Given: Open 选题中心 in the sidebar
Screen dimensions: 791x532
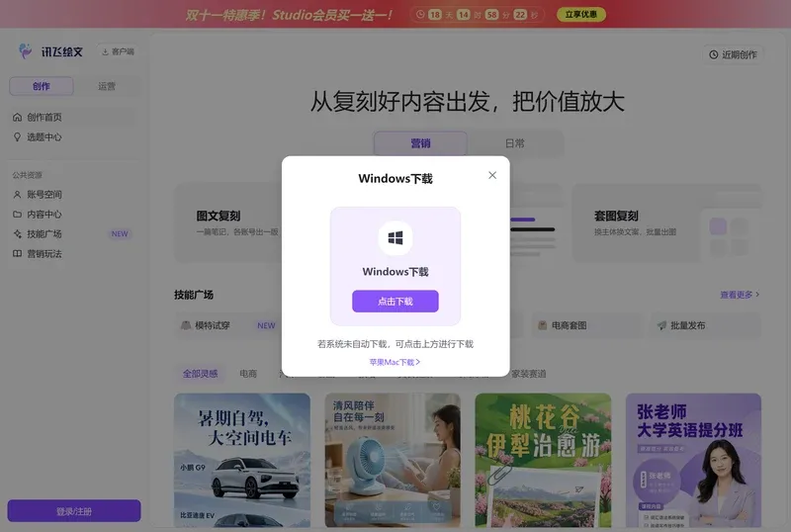Looking at the screenshot, I should 73,136.
